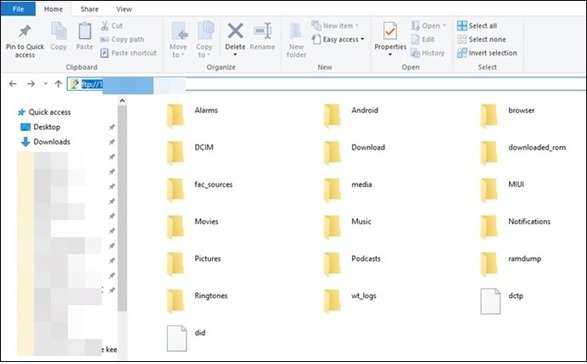Image resolution: width=587 pixels, height=364 pixels.
Task: Open the ribbon Open dropdown
Action: pos(429,26)
